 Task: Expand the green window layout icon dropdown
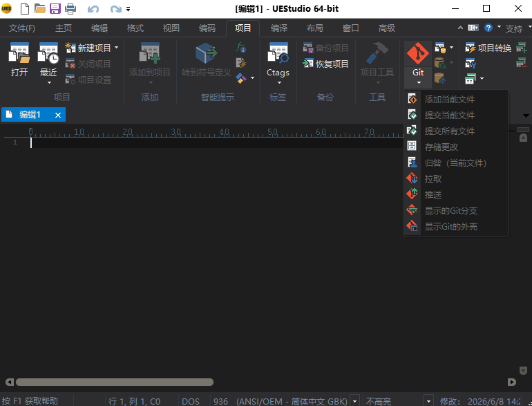pos(482,79)
